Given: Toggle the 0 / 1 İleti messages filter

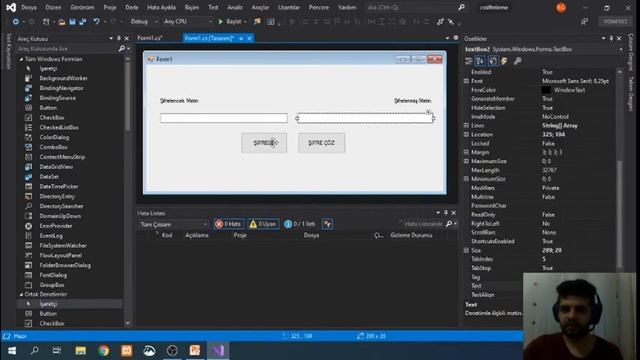Looking at the screenshot, I should [x=300, y=224].
